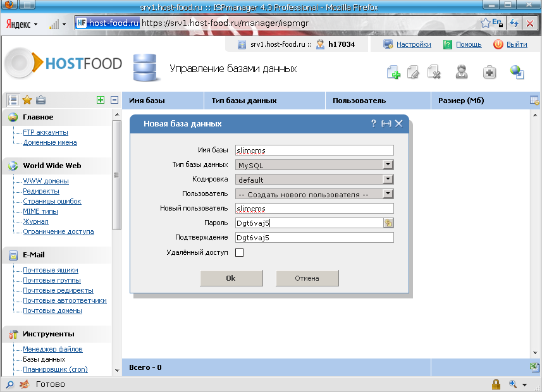
Task: Toggle the Удалённый доступ checkbox
Action: [239, 253]
